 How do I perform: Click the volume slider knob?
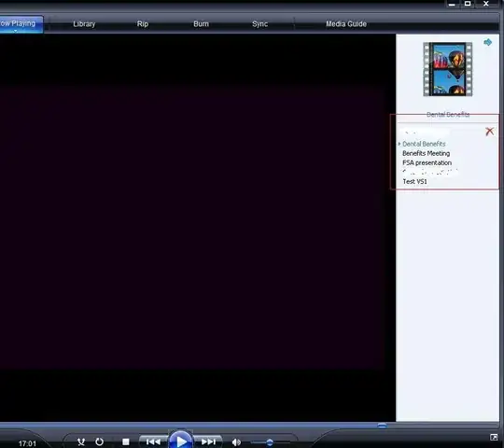(x=270, y=442)
